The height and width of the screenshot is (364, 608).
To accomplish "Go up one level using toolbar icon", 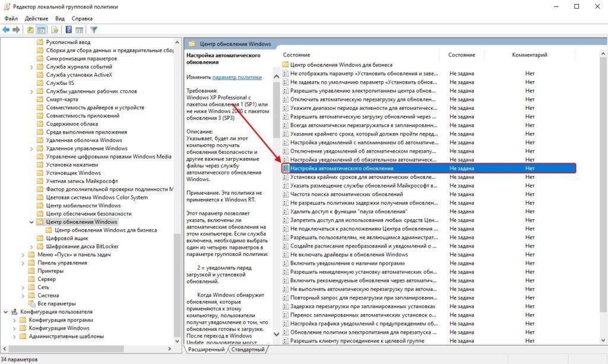I will pyautogui.click(x=30, y=30).
